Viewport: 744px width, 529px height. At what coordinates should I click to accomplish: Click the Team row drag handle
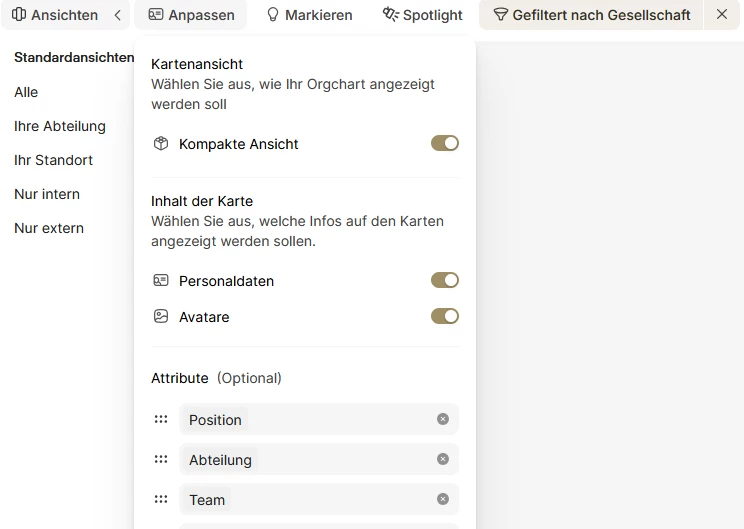pos(161,499)
